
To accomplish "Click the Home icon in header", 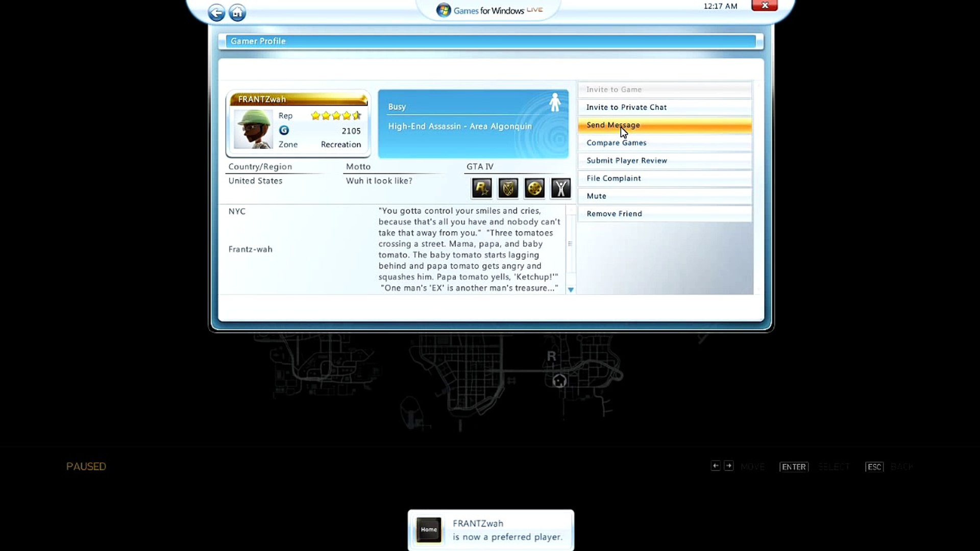I will [x=237, y=12].
